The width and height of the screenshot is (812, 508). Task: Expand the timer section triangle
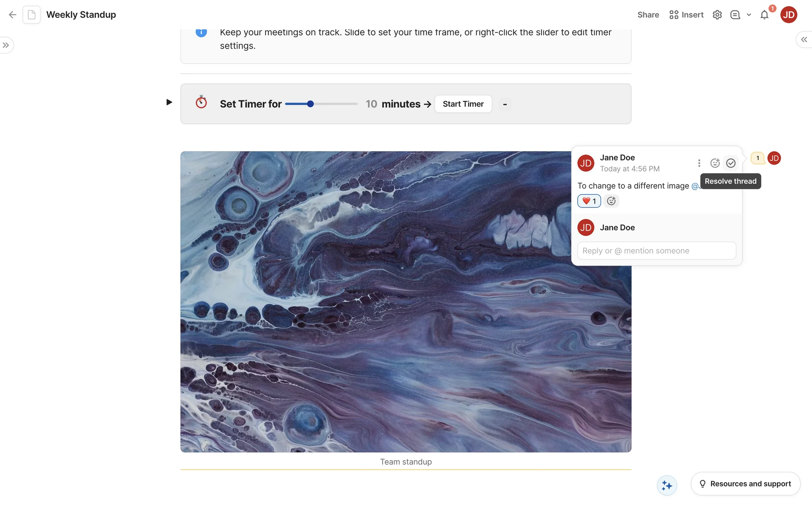169,102
